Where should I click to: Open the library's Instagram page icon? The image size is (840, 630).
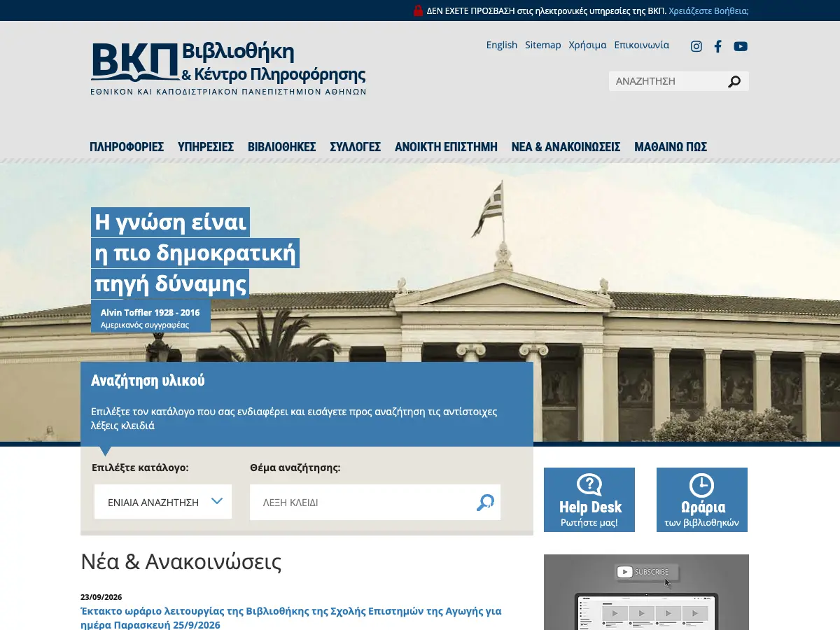tap(696, 46)
